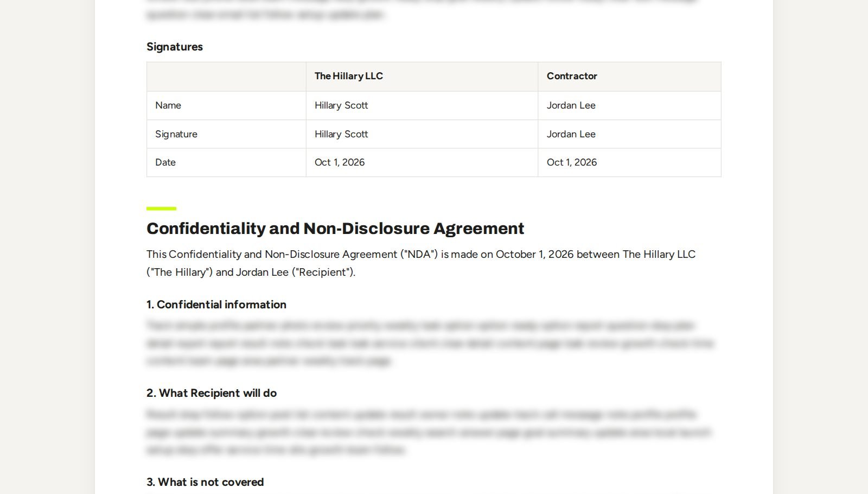Click the Signatures heading

coord(174,47)
